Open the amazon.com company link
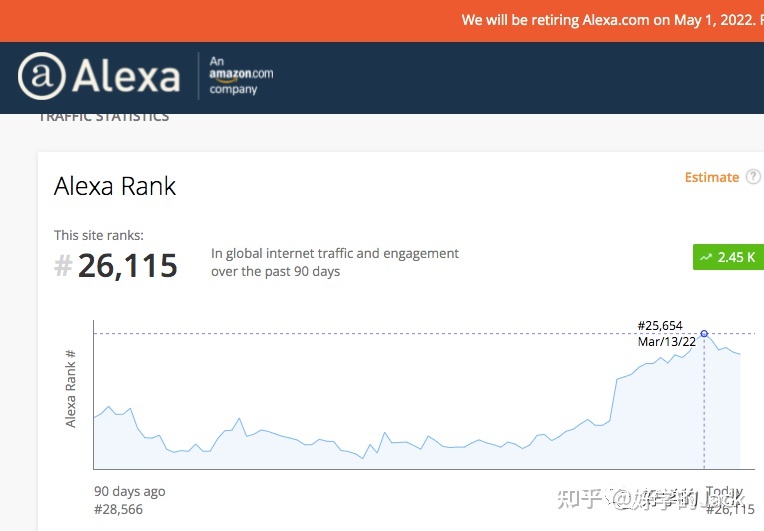Viewport: 764px width, 531px height. click(x=241, y=75)
